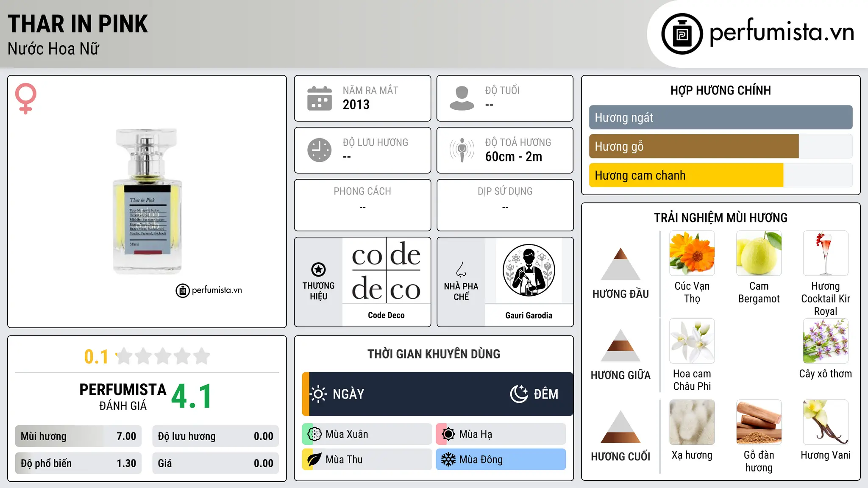Click the sillage icon beside Độ Toả Hương
The width and height of the screenshot is (868, 488).
[x=462, y=150]
